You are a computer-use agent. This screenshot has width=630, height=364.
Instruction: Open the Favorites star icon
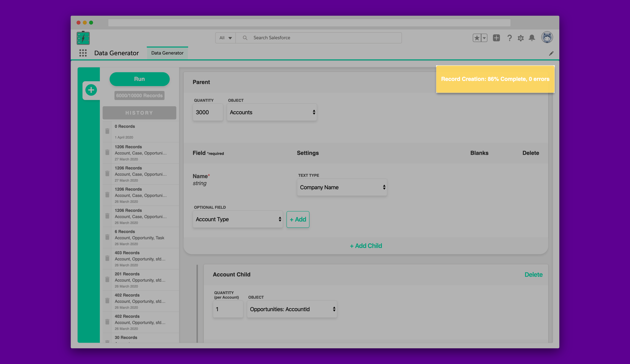477,38
